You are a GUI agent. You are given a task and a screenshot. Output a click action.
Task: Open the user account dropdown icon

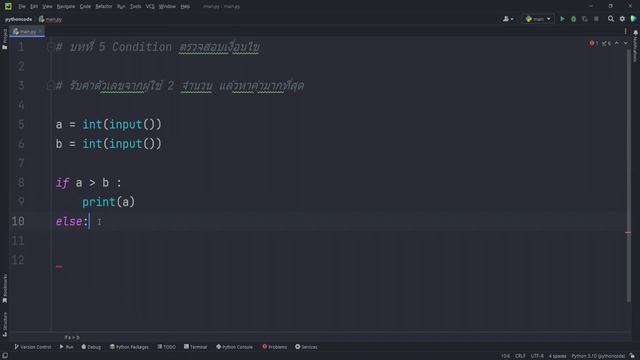click(508, 19)
